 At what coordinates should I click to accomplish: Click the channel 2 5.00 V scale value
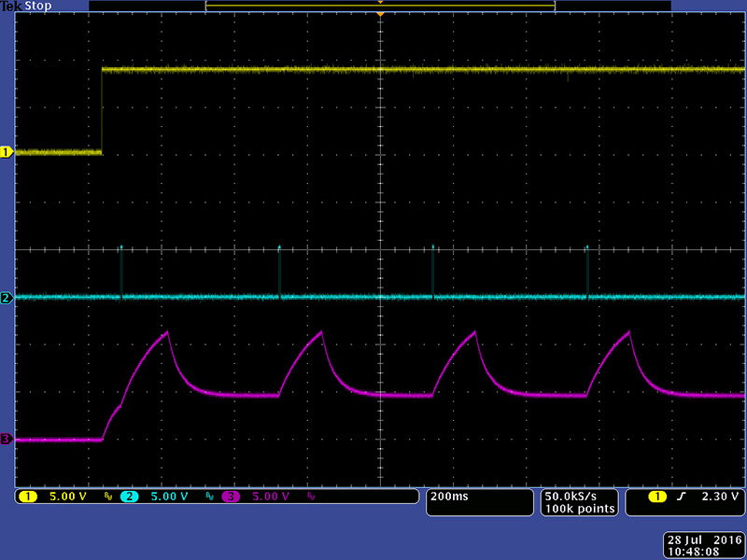click(168, 497)
